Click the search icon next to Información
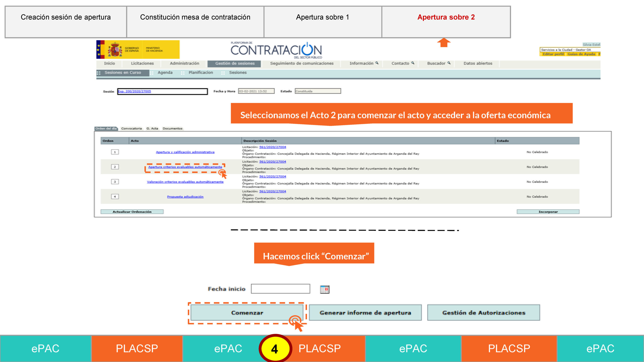Screen dimensions: 644x362 click(x=377, y=63)
